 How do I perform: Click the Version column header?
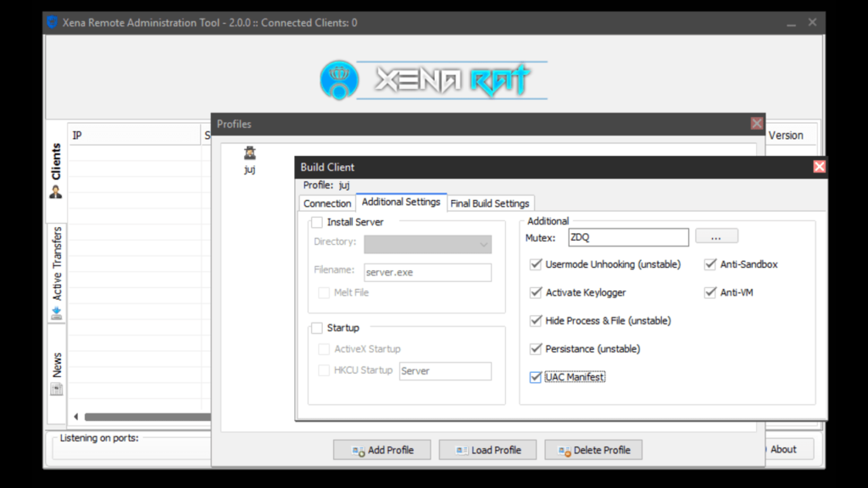click(x=791, y=135)
